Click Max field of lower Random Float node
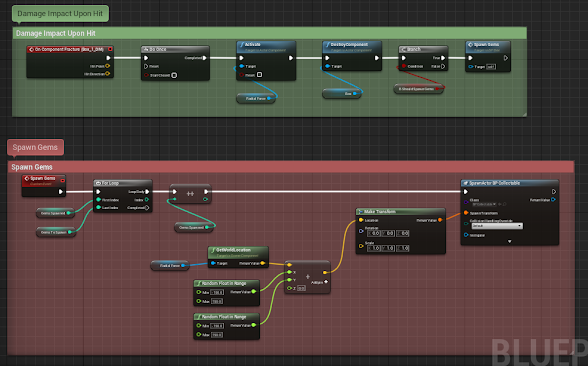 tap(217, 334)
